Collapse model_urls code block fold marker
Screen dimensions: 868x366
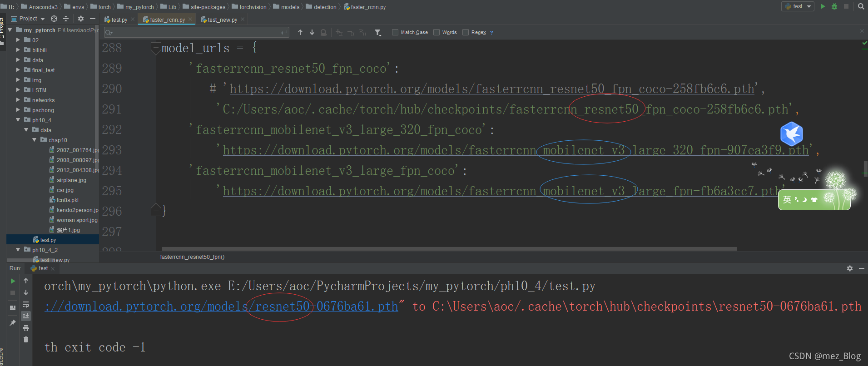(156, 48)
